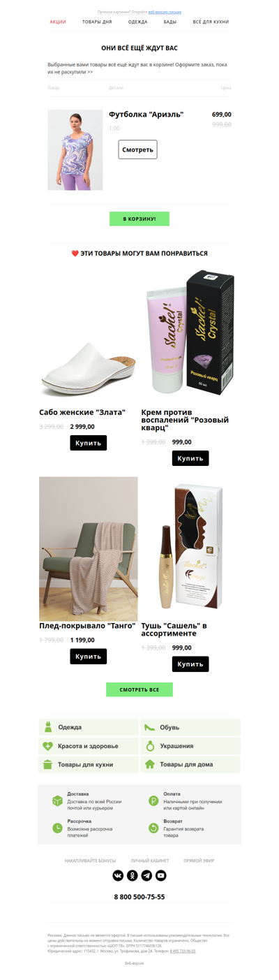
Task: Open the YouTube channel icon
Action: point(161,875)
